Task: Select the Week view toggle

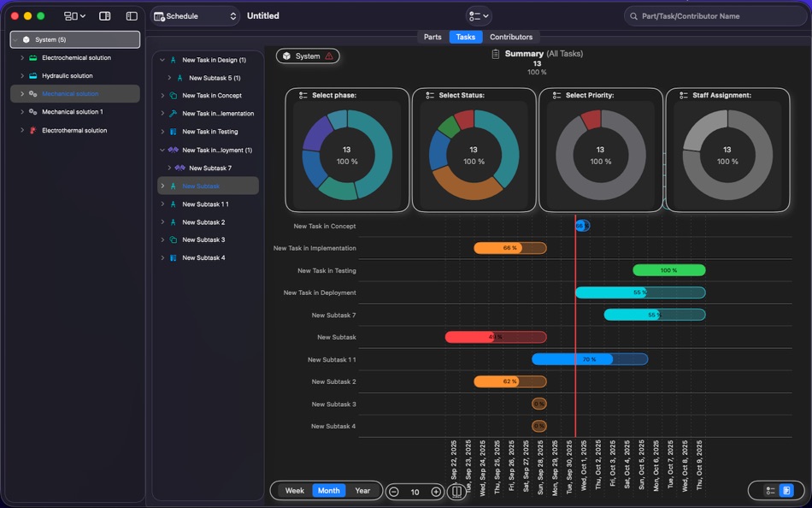Action: (x=293, y=491)
